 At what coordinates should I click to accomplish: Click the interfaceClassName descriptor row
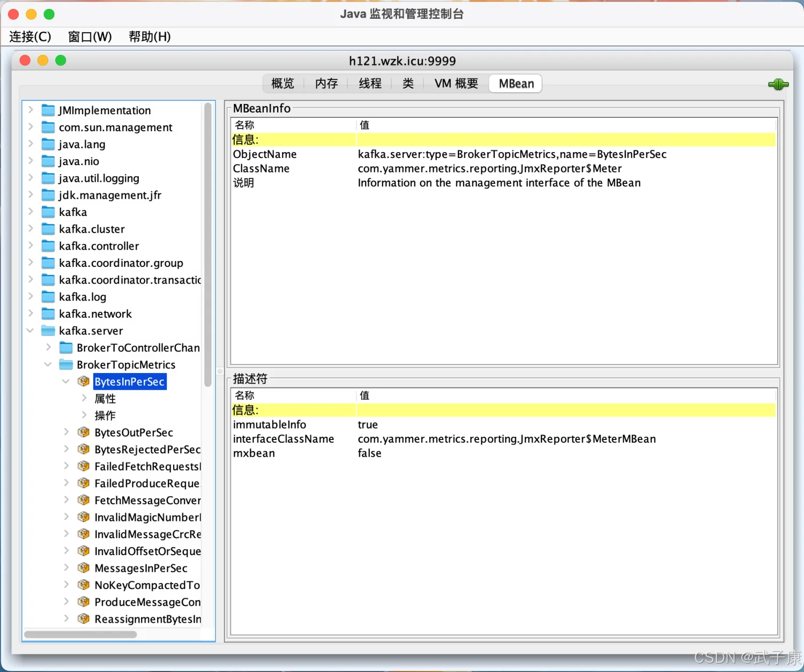(503, 439)
